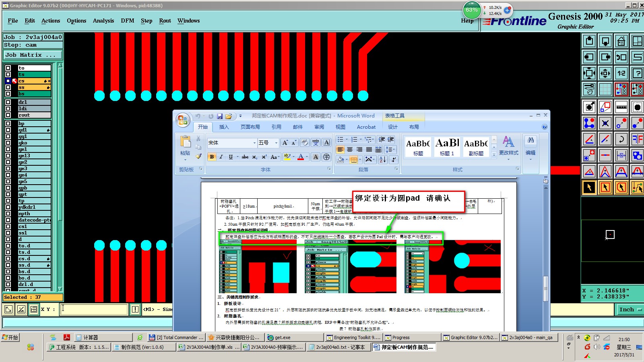
Task: Click the Italic button in Word ribbon
Action: click(x=221, y=157)
